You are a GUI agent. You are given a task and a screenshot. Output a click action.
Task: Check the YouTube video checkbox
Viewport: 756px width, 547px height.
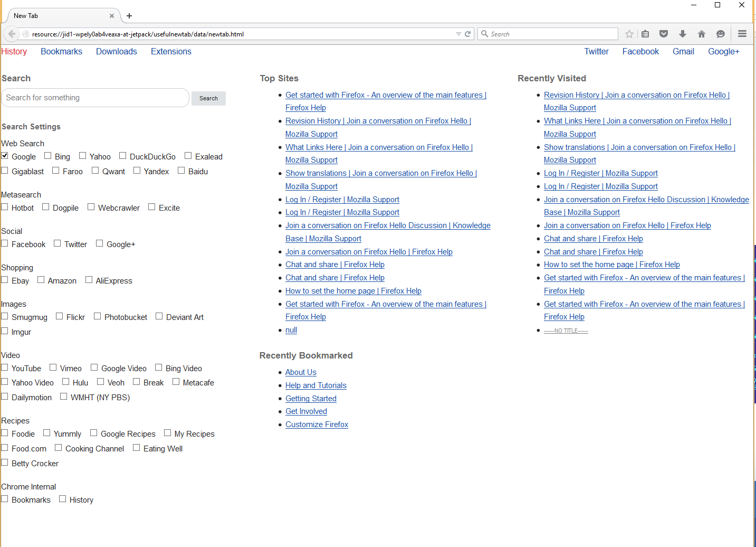pyautogui.click(x=5, y=367)
